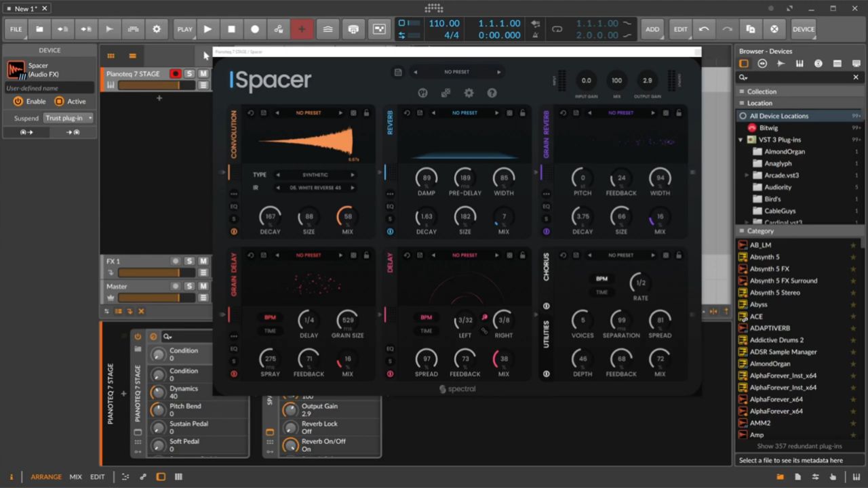
Task: Open Spacer's settings via its gear icon
Action: 469,93
